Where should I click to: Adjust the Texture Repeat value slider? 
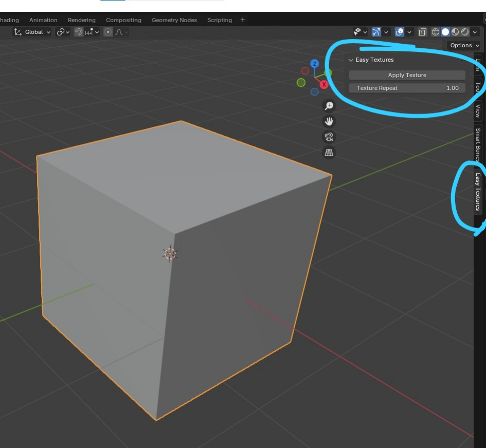pyautogui.click(x=407, y=88)
